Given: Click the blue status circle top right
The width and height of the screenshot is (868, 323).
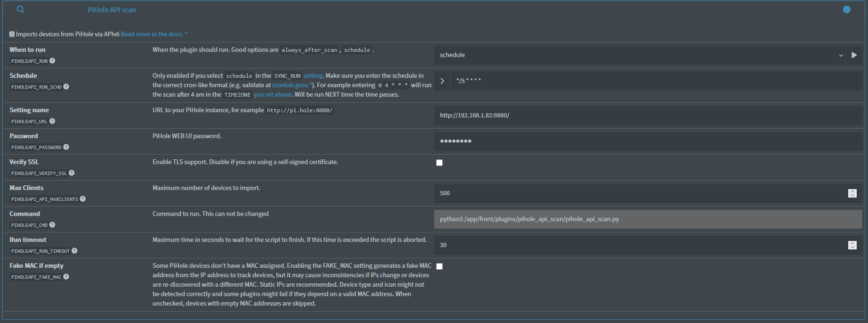Looking at the screenshot, I should [846, 9].
